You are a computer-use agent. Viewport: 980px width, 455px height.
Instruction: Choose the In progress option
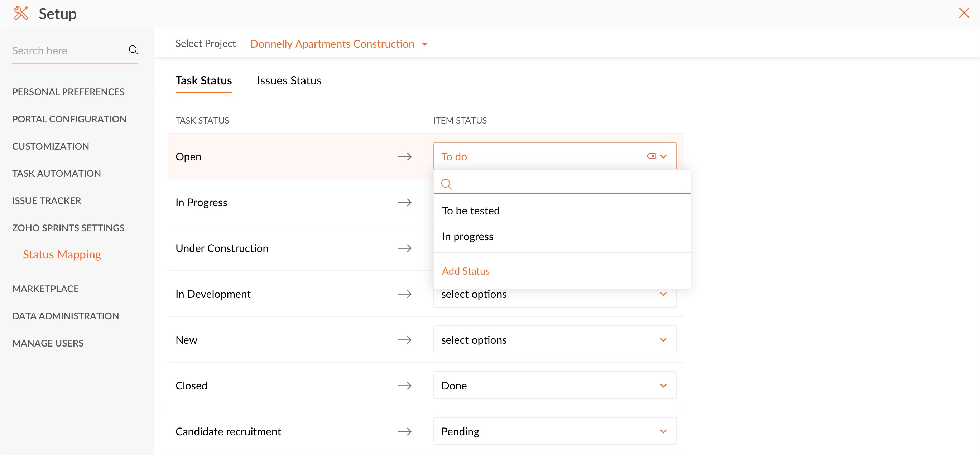tap(467, 236)
